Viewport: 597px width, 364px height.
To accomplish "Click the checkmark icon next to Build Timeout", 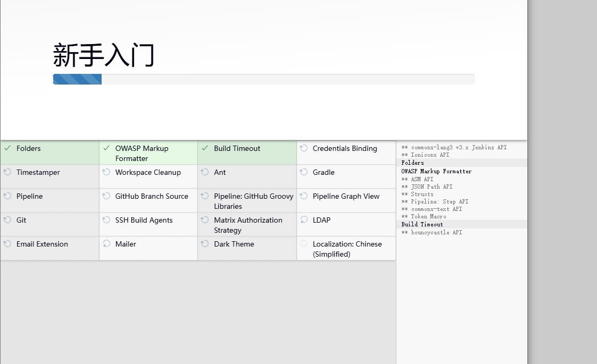I will coord(205,148).
